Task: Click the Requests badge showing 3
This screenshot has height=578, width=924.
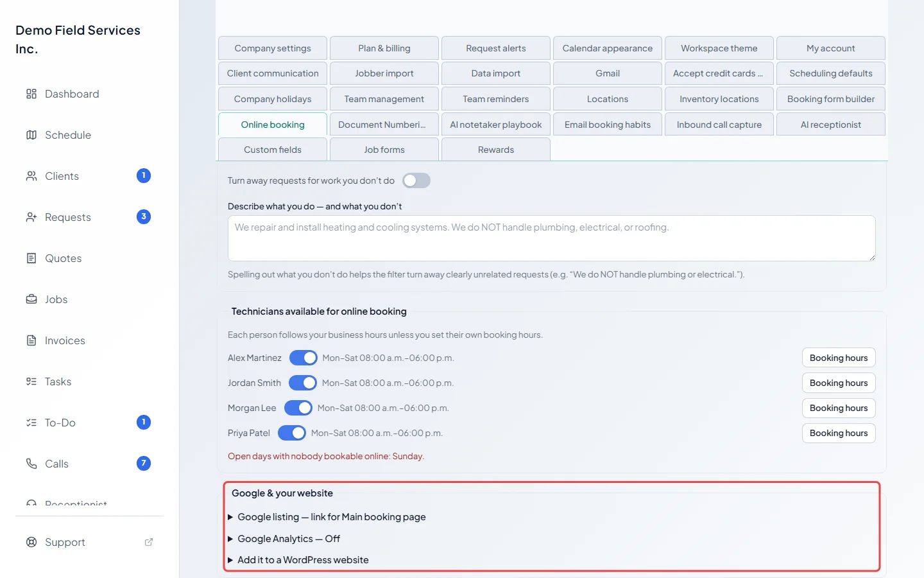Action: pos(144,217)
